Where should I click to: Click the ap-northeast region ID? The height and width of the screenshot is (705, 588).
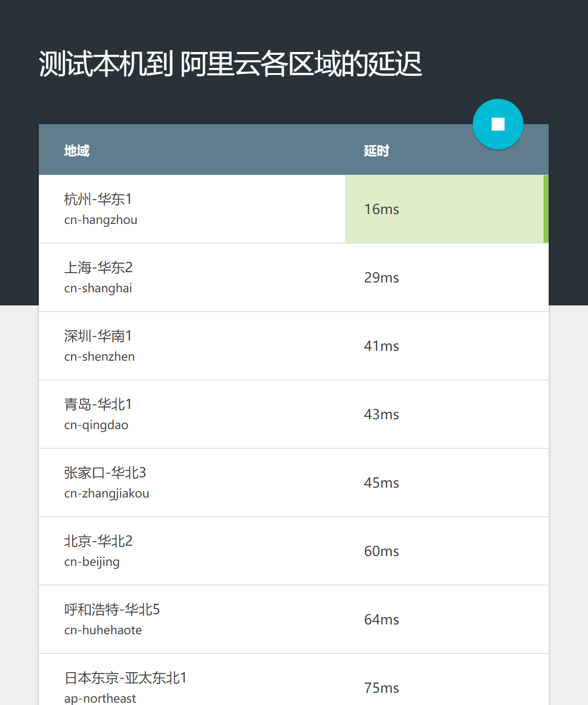point(100,698)
